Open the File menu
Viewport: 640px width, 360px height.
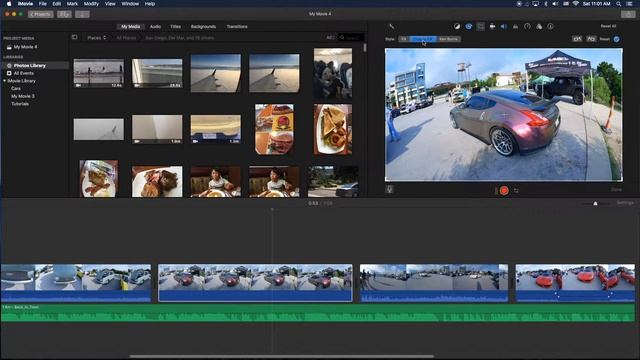click(42, 4)
